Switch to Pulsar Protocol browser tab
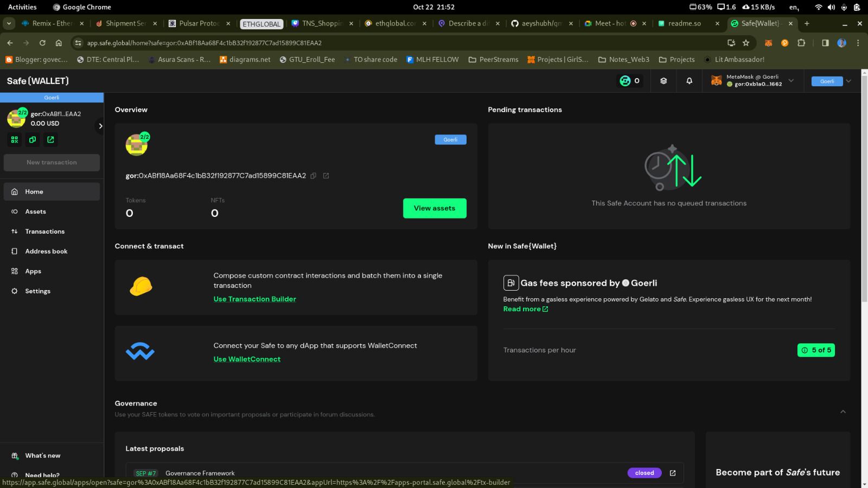Screen dimensions: 868x488 point(199,23)
